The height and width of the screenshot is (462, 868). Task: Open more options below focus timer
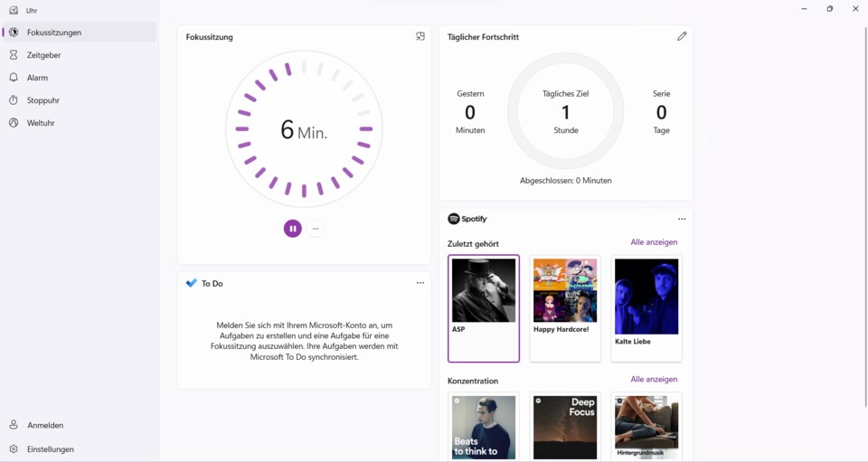click(x=316, y=229)
